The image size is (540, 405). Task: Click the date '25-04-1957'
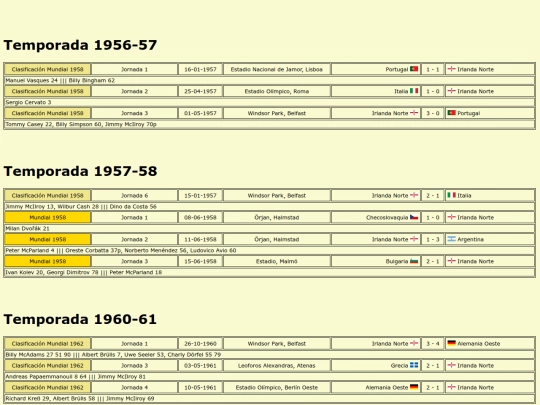tap(200, 91)
